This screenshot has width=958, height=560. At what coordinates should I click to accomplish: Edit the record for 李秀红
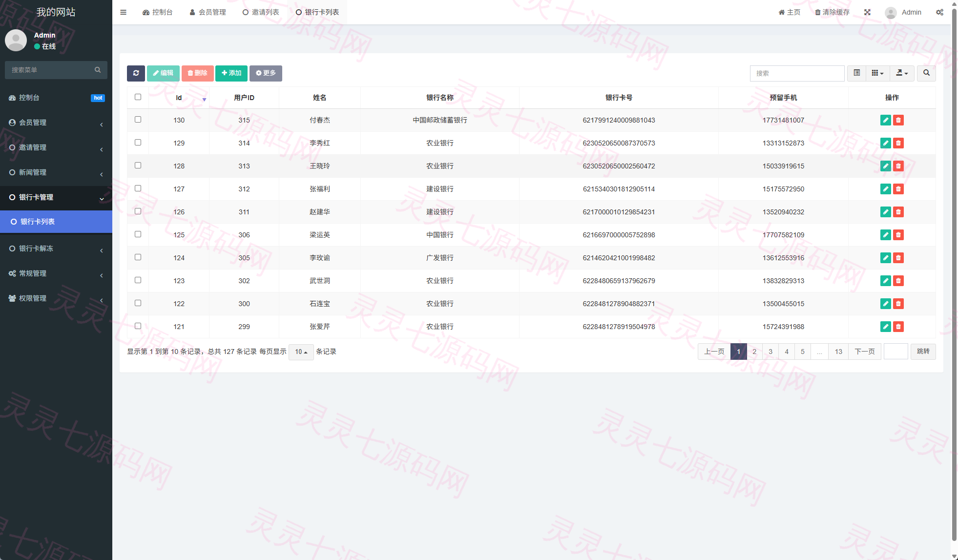pos(885,143)
